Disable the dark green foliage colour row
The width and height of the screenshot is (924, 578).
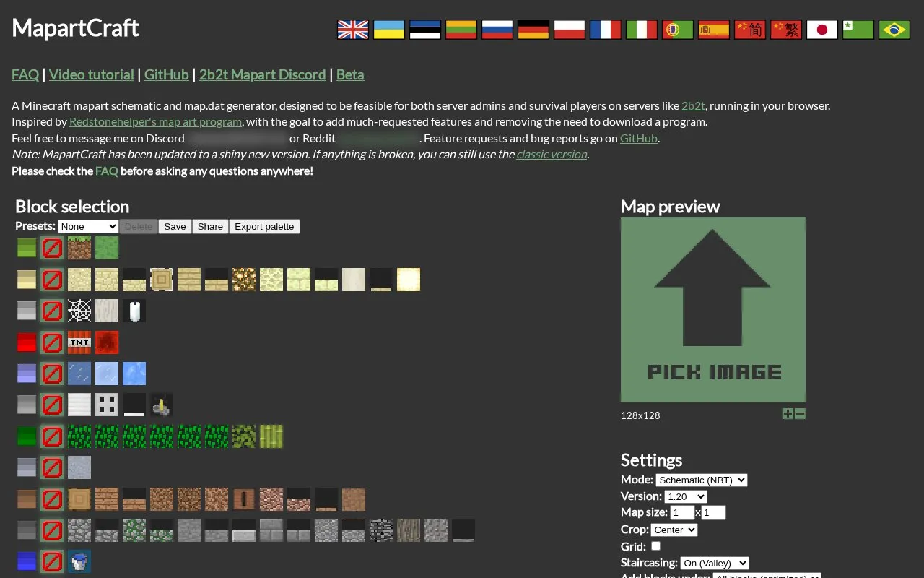tap(52, 436)
